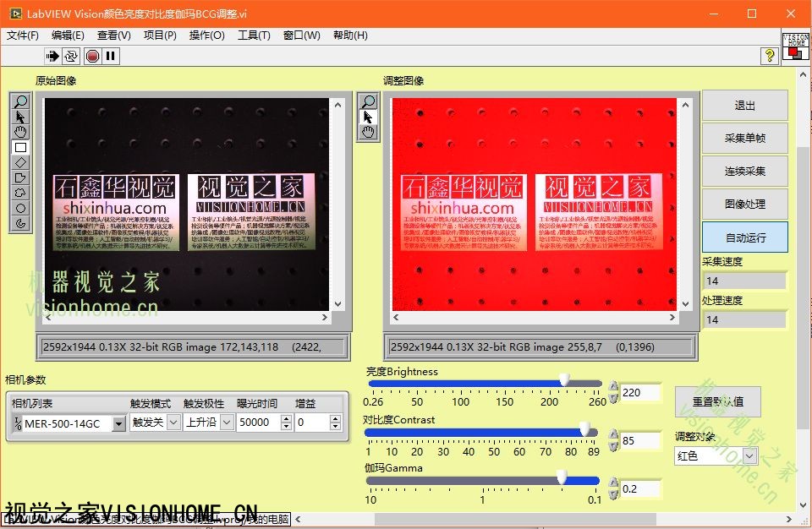The width and height of the screenshot is (812, 529).
Task: Click the 调整图像 horizontal scrollbar left arrow
Action: click(396, 317)
